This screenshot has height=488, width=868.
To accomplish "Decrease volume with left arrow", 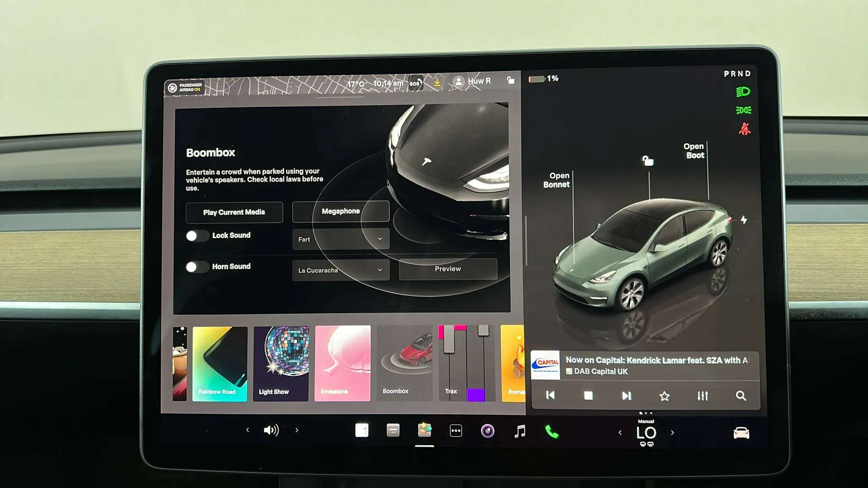I will (247, 430).
